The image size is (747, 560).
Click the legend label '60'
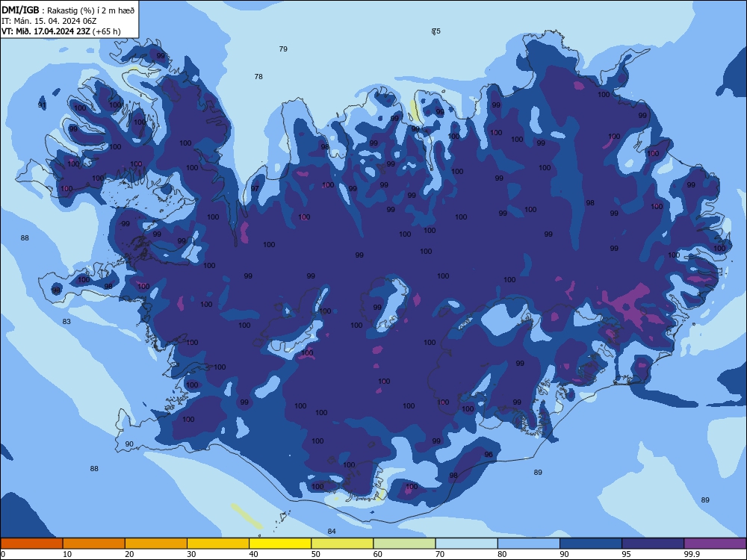(x=378, y=554)
